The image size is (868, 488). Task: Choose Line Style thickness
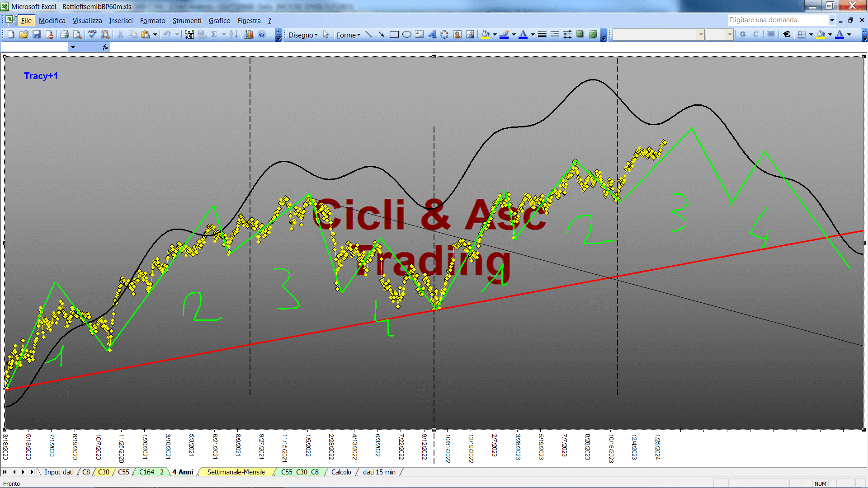(542, 34)
